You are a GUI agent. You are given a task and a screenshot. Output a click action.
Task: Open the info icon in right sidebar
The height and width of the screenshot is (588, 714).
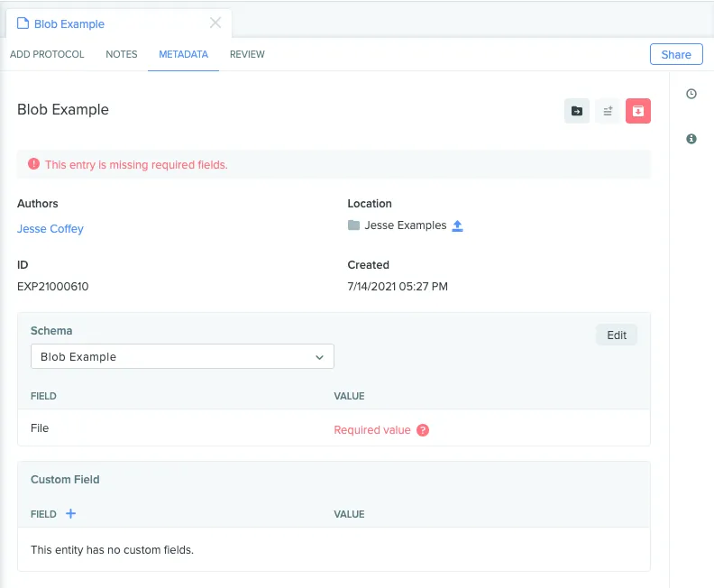click(691, 139)
